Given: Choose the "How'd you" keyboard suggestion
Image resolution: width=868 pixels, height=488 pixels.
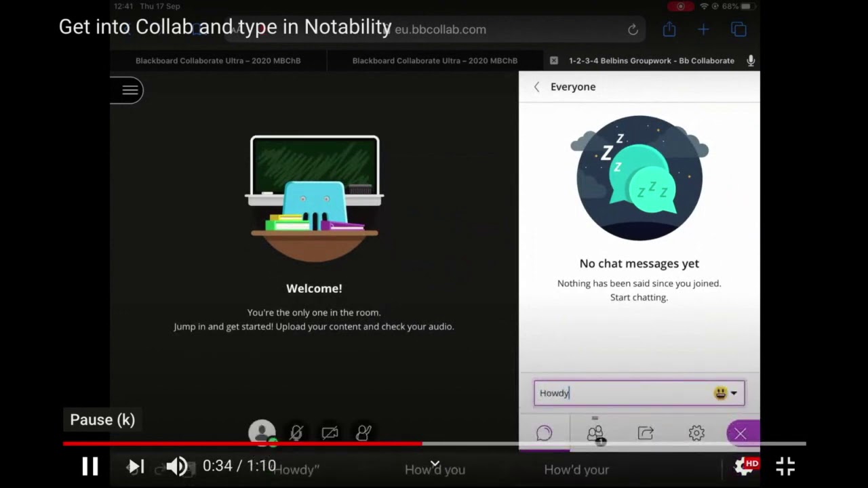Looking at the screenshot, I should [435, 470].
